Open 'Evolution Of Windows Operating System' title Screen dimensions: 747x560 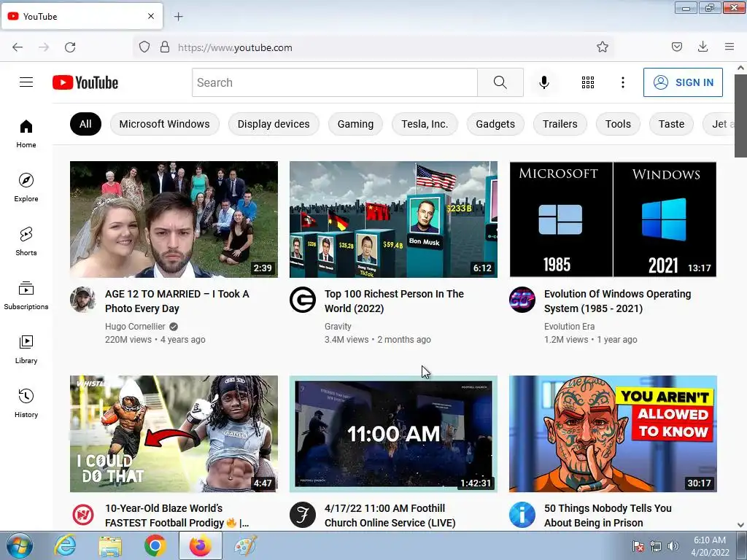click(617, 301)
